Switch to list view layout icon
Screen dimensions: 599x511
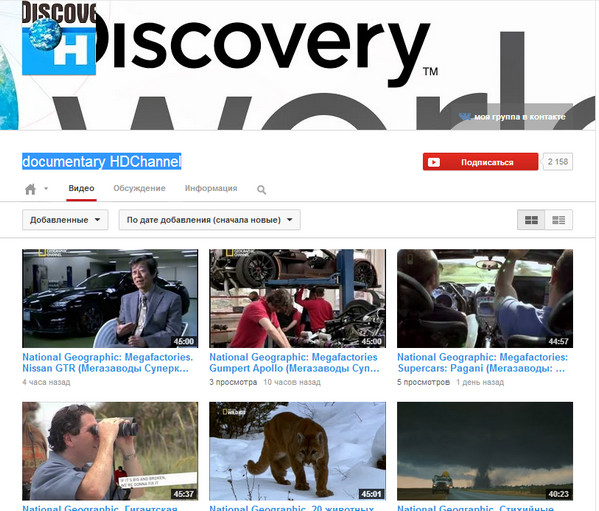[559, 220]
